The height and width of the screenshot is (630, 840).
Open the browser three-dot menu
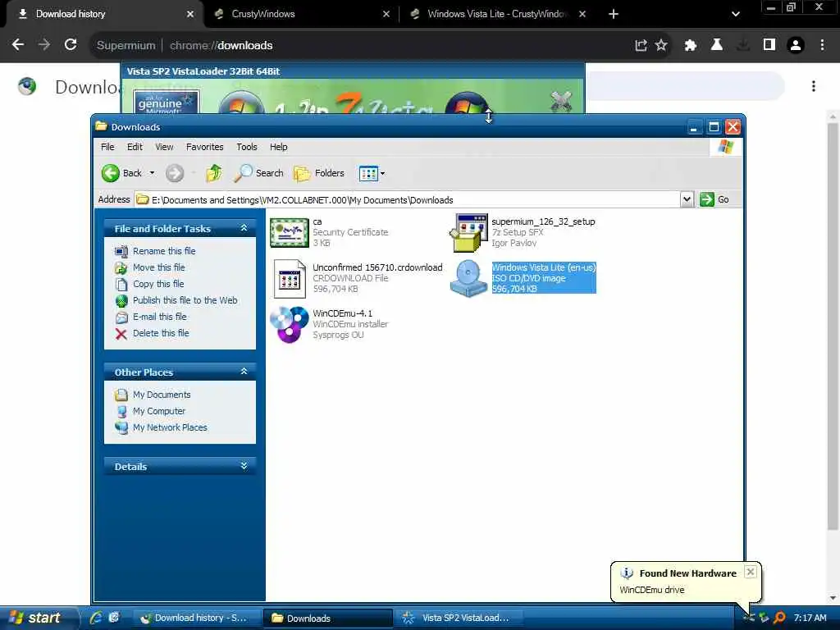point(822,45)
